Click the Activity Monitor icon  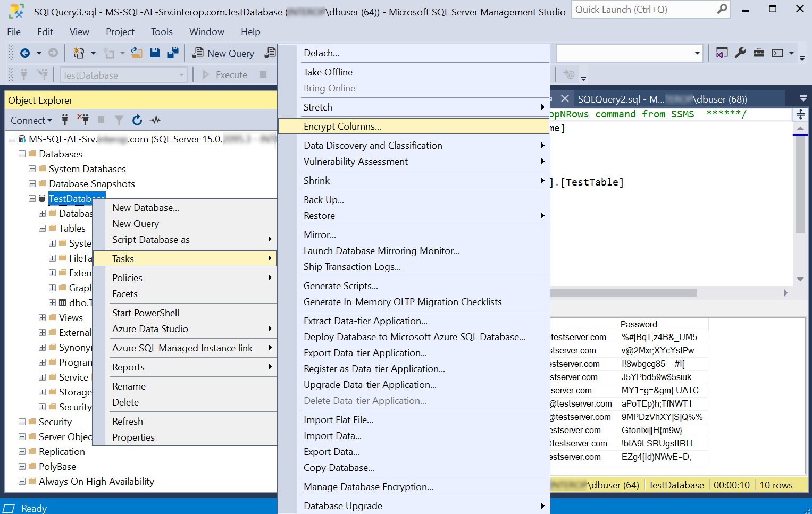coord(155,120)
